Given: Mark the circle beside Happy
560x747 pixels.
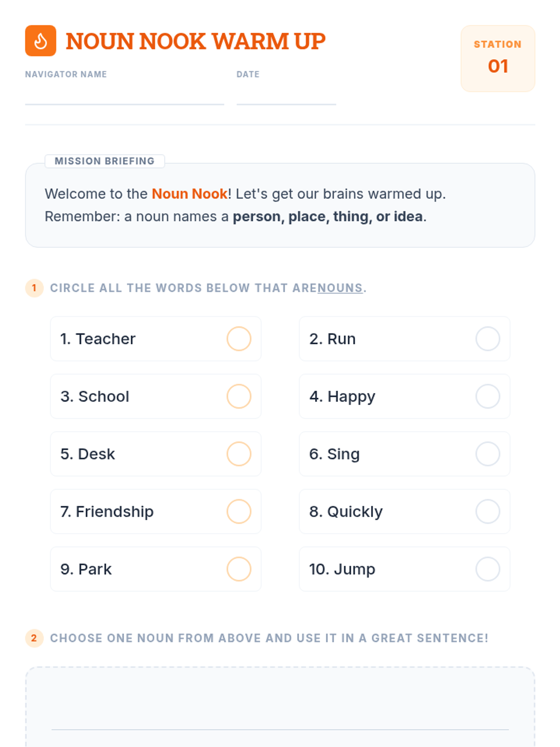Looking at the screenshot, I should click(488, 396).
